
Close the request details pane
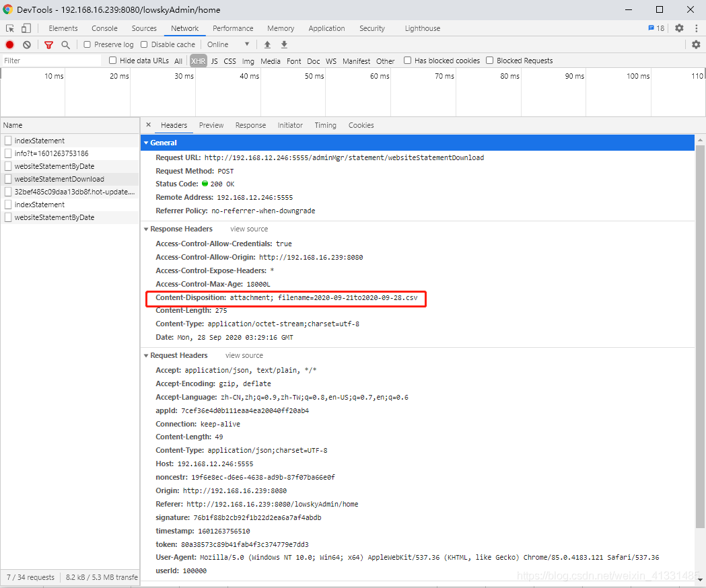149,124
